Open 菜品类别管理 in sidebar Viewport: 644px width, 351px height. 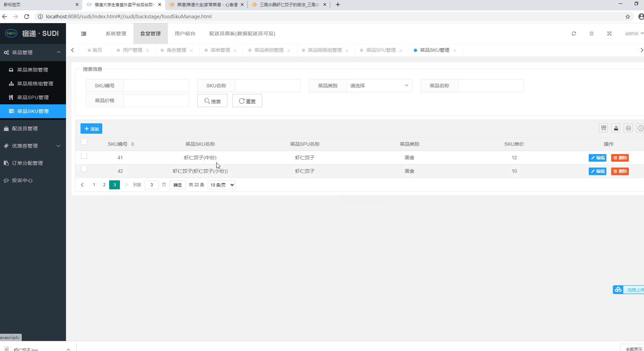[33, 70]
